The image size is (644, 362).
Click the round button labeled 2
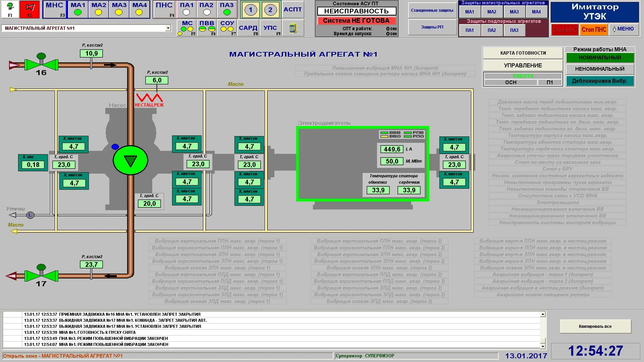point(270,10)
